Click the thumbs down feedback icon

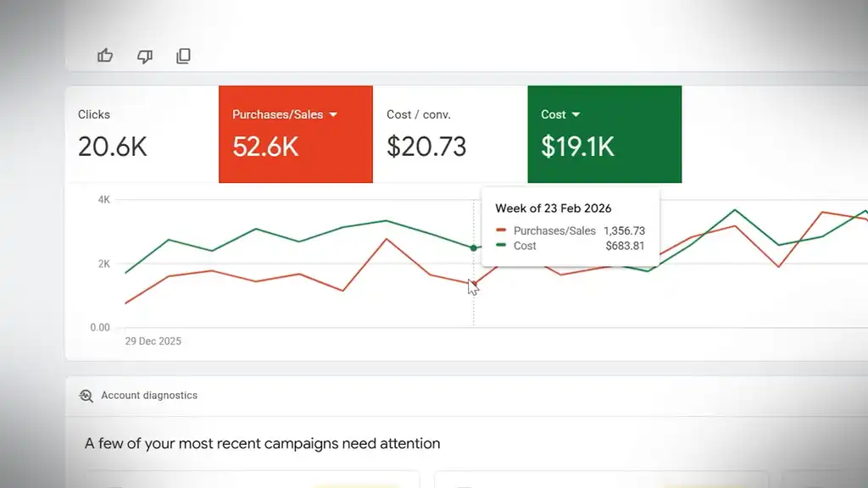[x=144, y=56]
